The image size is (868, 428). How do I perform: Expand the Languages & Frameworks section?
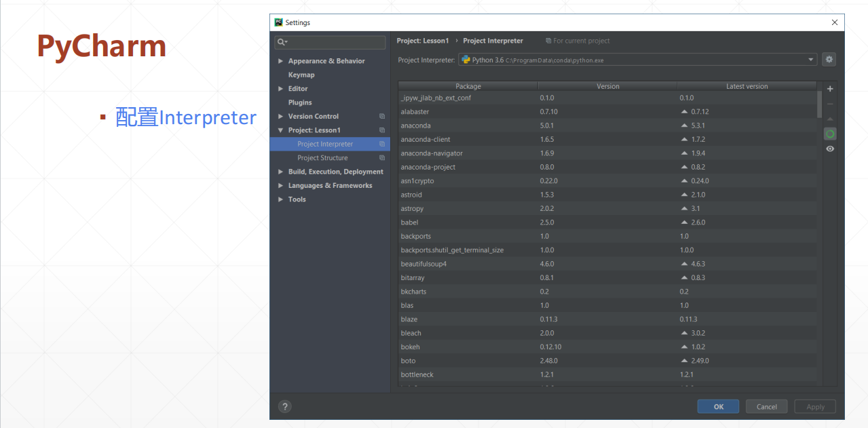click(280, 186)
